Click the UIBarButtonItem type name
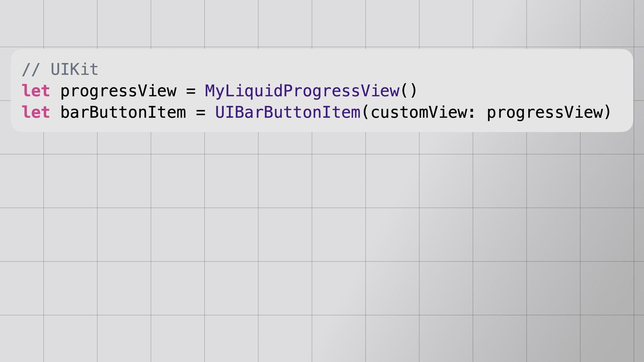This screenshot has height=362, width=644. pyautogui.click(x=288, y=112)
